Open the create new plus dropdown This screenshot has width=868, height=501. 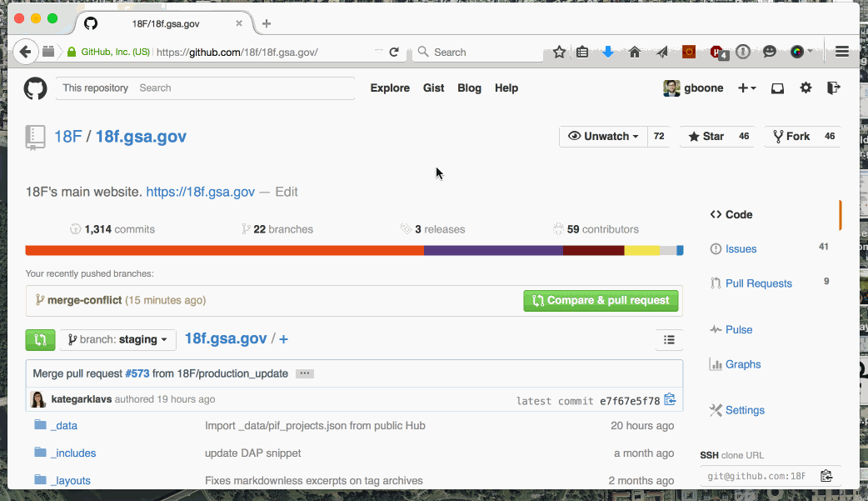pos(746,88)
